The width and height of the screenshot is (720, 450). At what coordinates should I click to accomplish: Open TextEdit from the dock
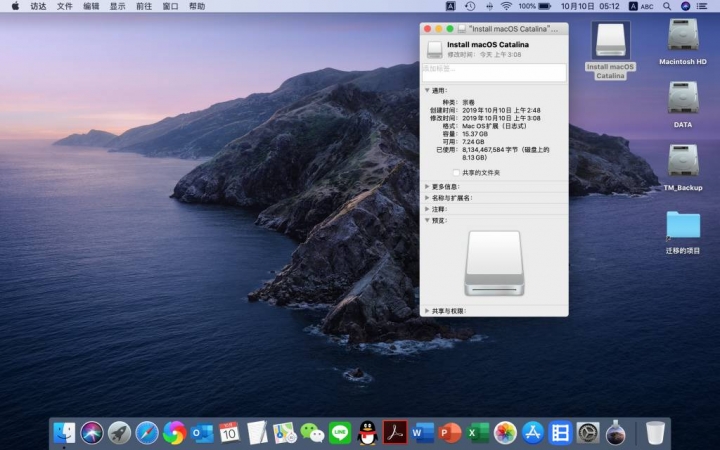point(257,433)
